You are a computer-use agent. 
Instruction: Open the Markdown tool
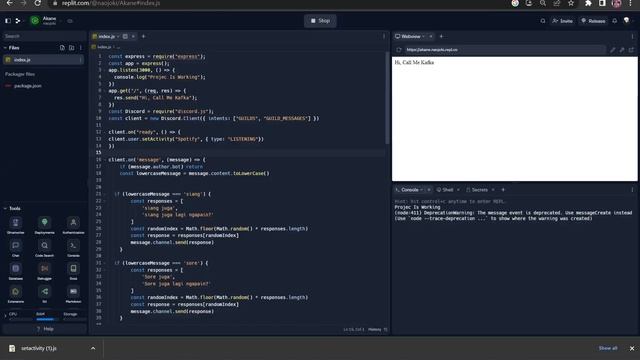(x=73, y=294)
